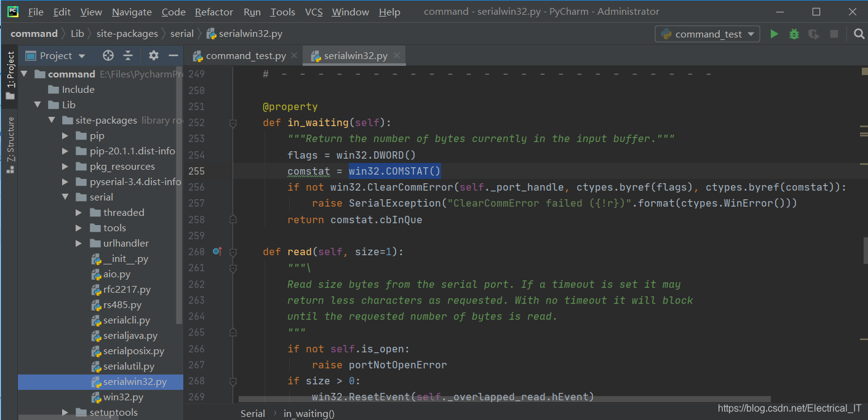
Task: Open the PyCharm application icon menu
Action: pos(13,12)
